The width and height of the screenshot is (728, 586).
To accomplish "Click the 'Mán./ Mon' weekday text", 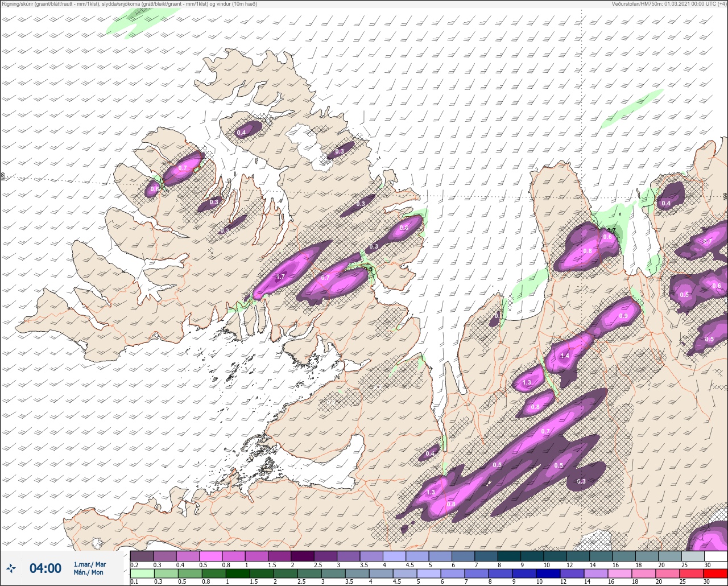I will (88, 572).
